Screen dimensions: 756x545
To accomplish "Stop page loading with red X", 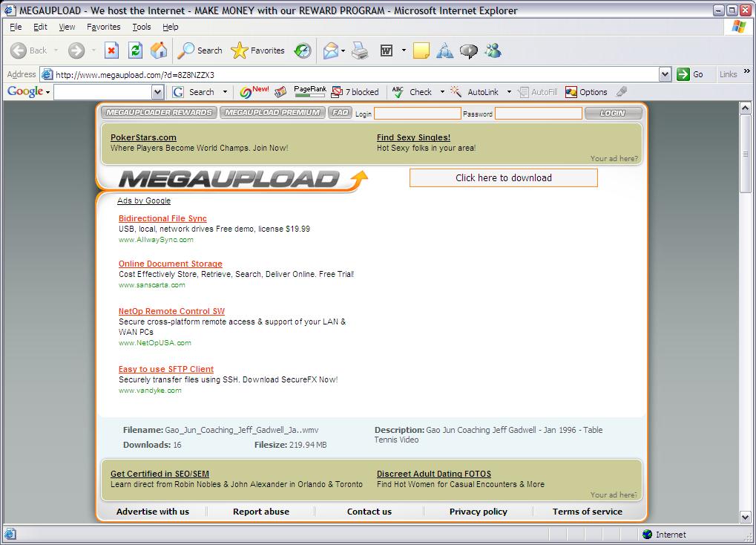I will [112, 50].
